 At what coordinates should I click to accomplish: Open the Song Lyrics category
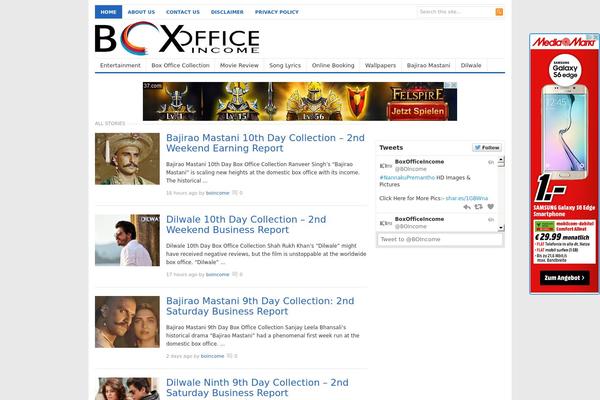pos(285,65)
